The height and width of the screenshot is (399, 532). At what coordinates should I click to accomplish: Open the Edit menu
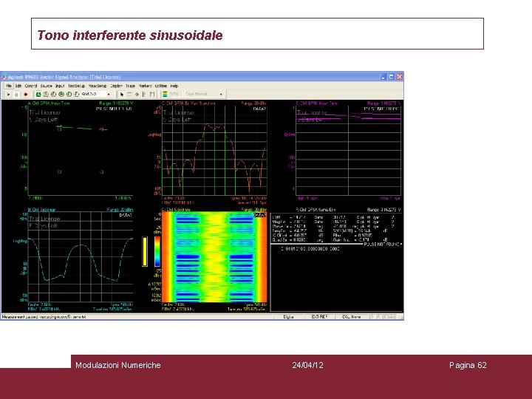18,86
